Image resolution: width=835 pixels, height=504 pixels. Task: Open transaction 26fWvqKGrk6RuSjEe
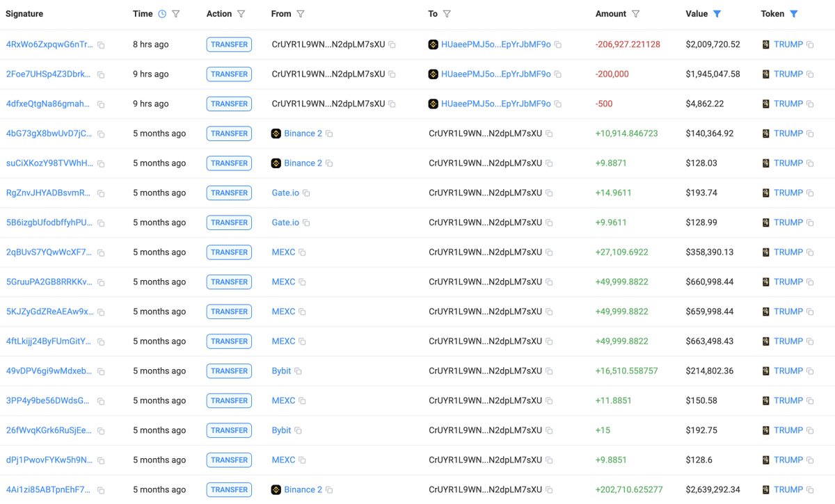pos(49,430)
